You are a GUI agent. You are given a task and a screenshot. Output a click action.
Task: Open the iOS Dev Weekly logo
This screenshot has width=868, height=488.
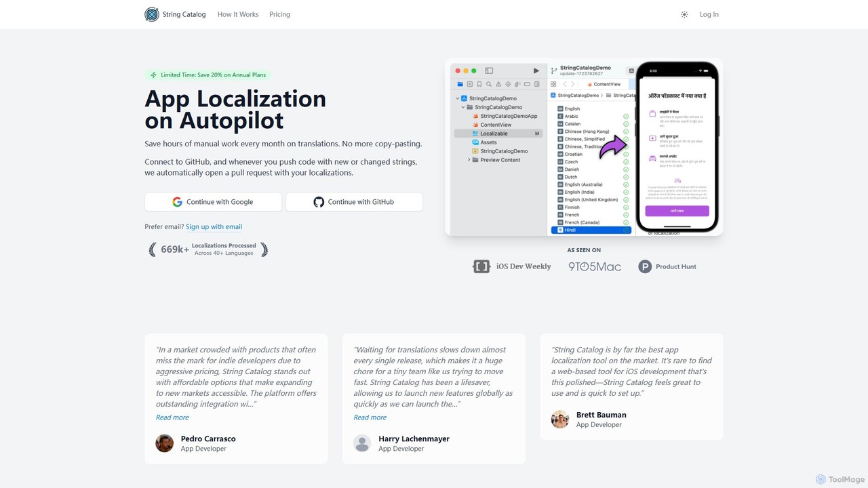click(x=512, y=266)
